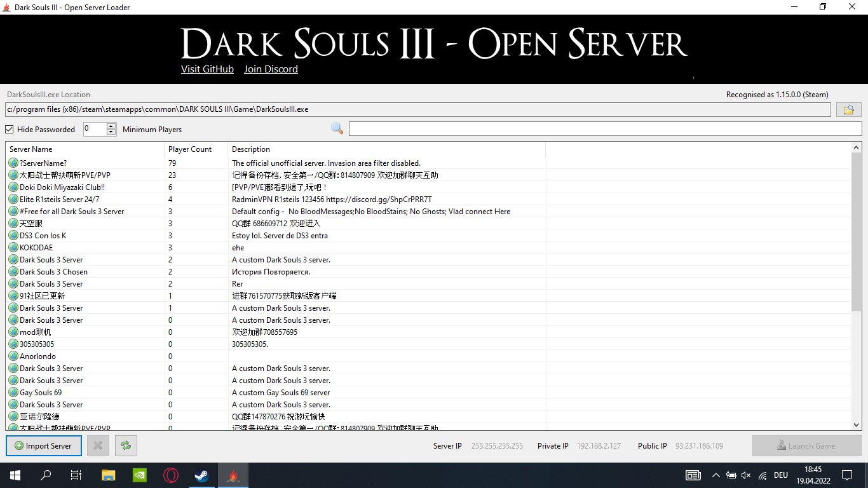Open the Windows Start menu

pyautogui.click(x=15, y=475)
